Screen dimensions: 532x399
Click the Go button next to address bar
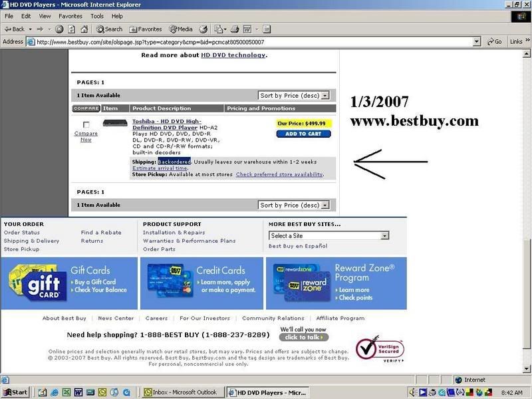pos(494,42)
